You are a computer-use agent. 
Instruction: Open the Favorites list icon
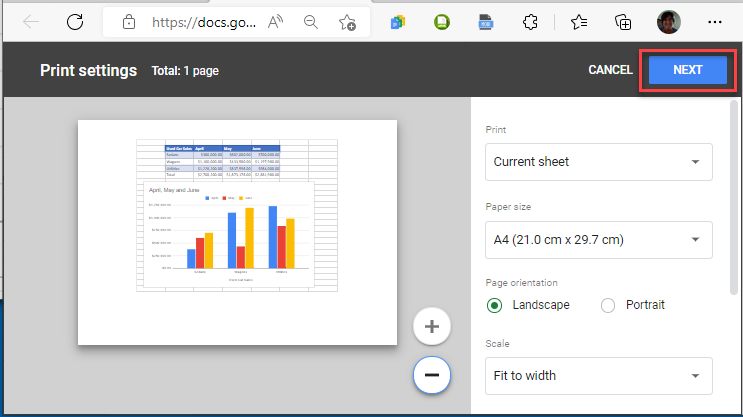(x=579, y=21)
